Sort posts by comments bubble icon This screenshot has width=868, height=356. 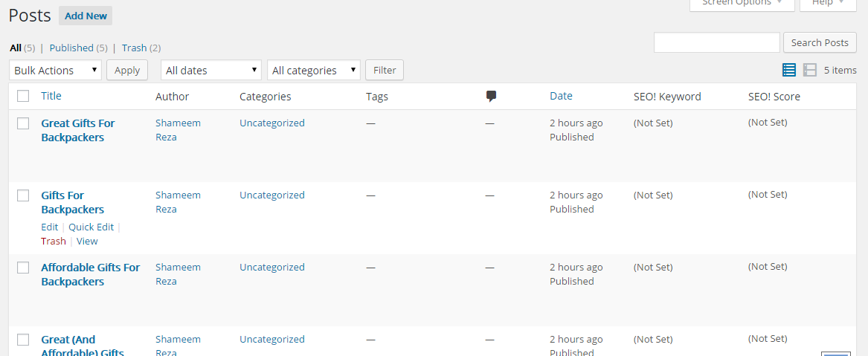(x=491, y=96)
